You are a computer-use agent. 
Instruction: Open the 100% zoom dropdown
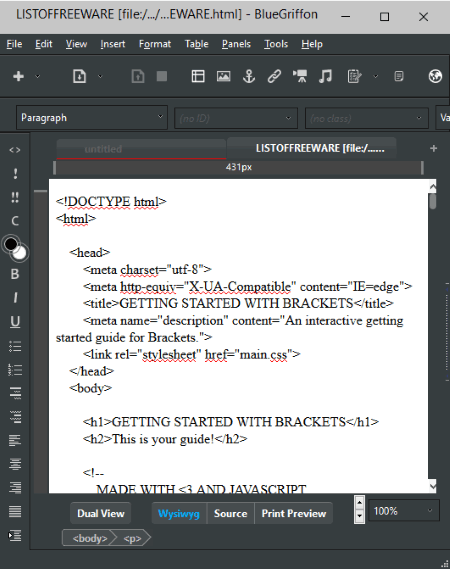[404, 511]
